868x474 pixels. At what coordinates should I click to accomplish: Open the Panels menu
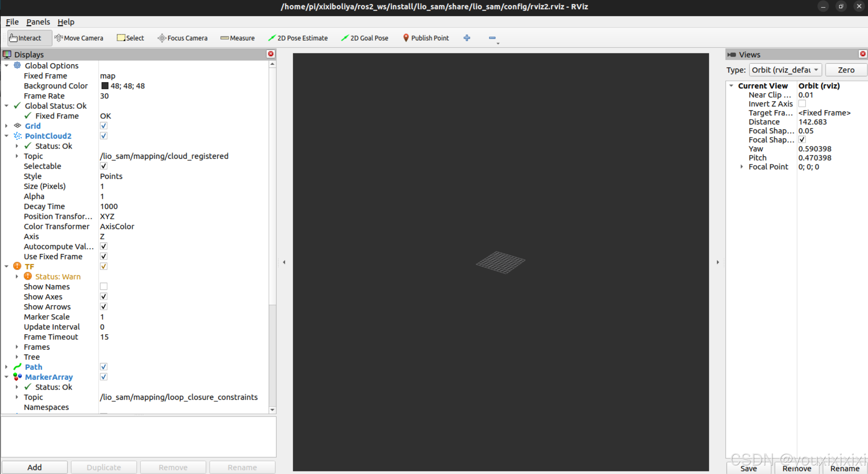click(38, 22)
